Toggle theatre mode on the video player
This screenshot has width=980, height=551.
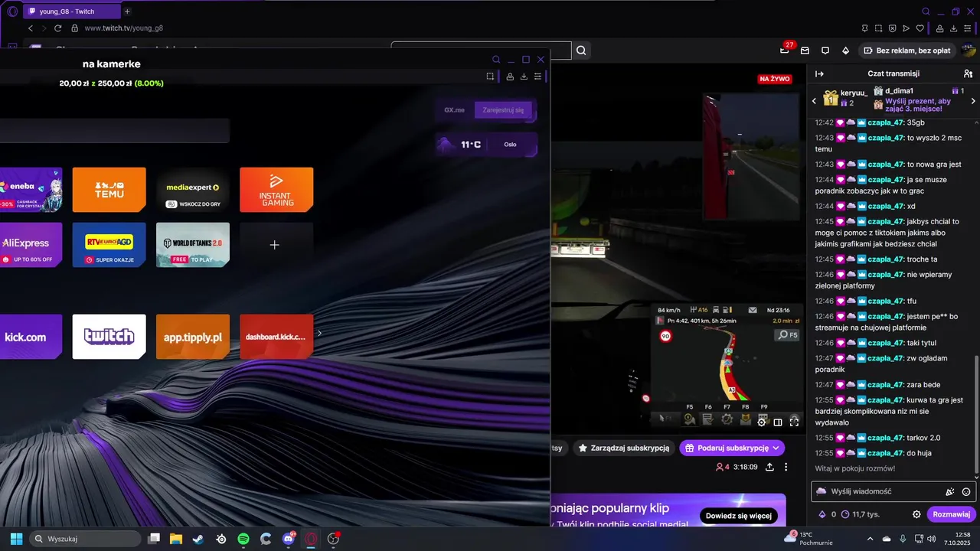click(x=778, y=422)
